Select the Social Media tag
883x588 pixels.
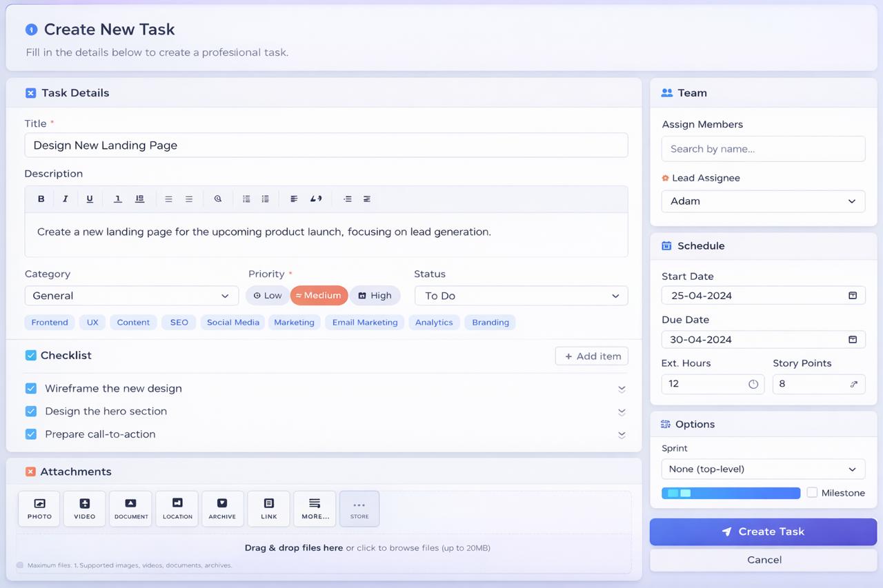point(233,322)
